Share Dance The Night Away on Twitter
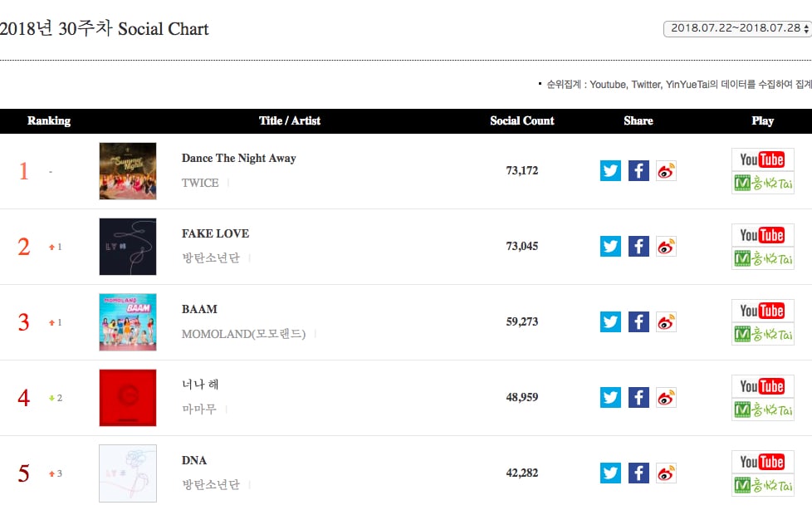Screen dimensions: 812x510 point(610,171)
